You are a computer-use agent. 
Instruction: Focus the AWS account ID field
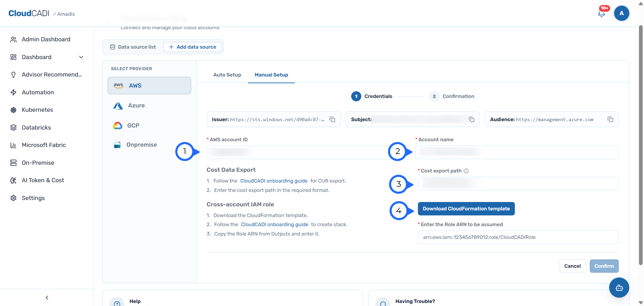[x=308, y=152]
